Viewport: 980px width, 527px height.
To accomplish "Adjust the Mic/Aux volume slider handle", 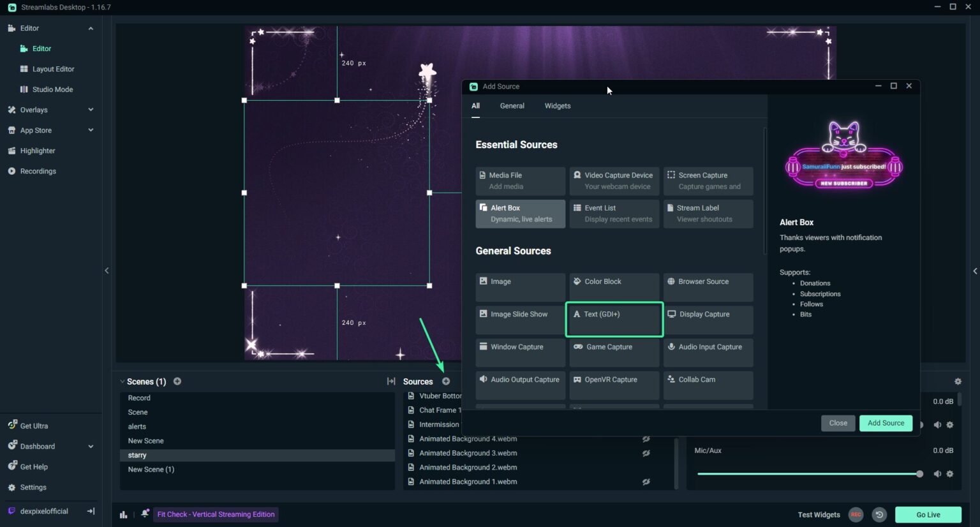I will point(919,474).
